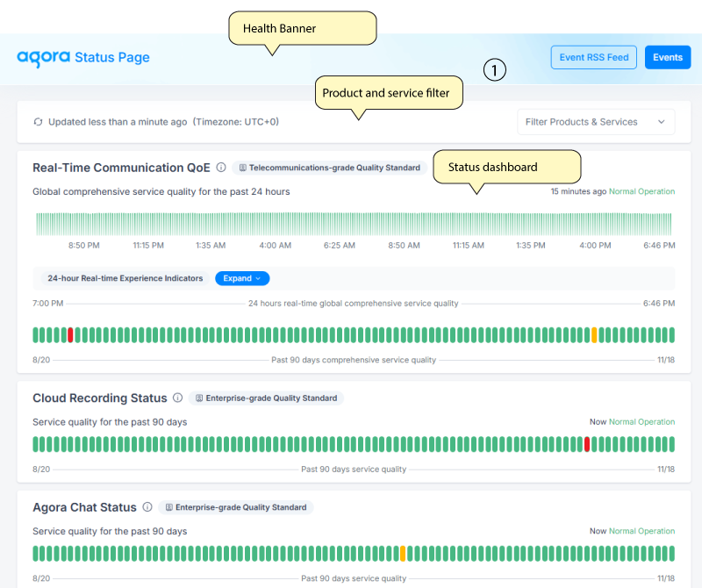This screenshot has width=702, height=588.
Task: Click the refresh icon beside the Updated text
Action: coord(38,122)
